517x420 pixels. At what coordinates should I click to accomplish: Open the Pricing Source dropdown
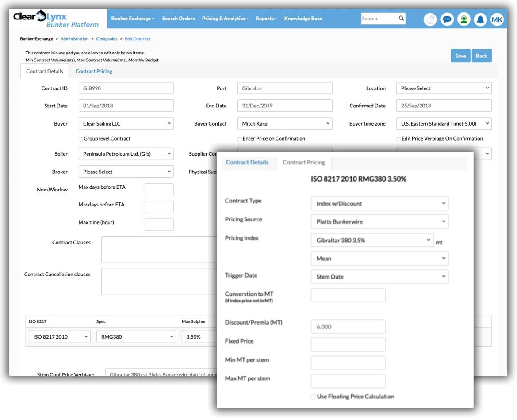[379, 221]
